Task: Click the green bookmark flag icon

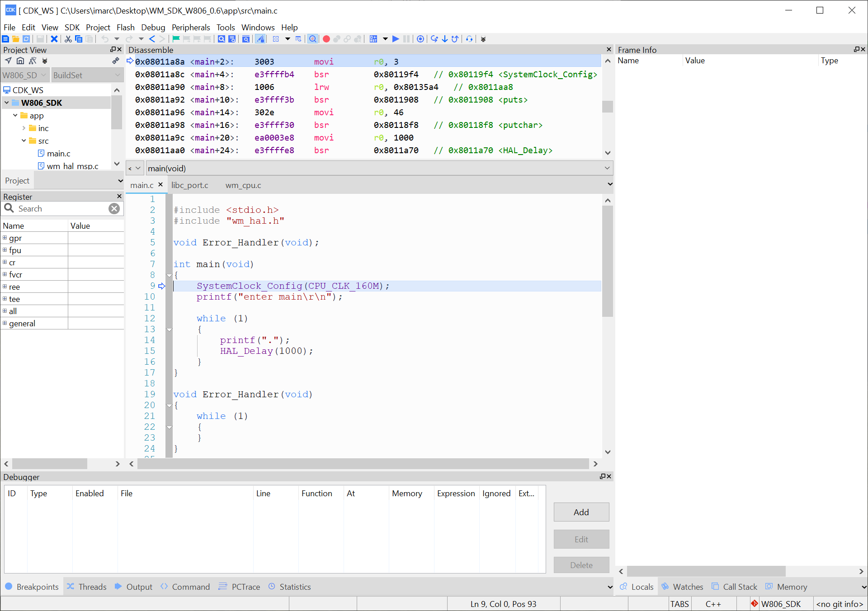Action: pos(176,39)
